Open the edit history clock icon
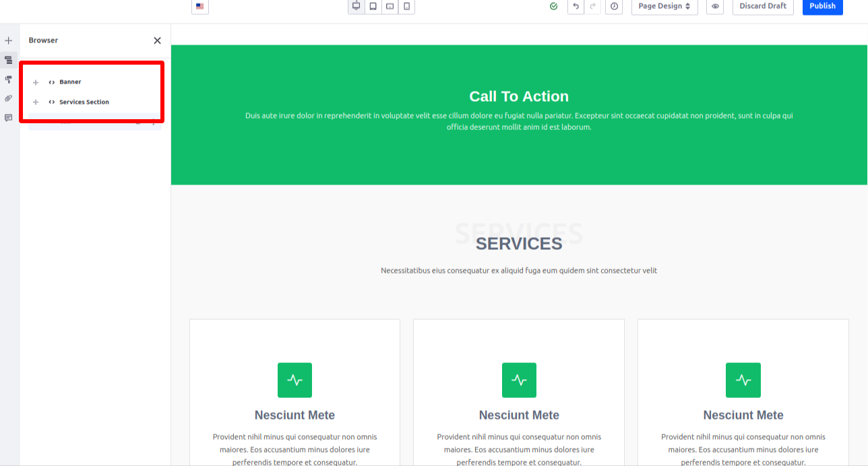The image size is (868, 466). 614,6
